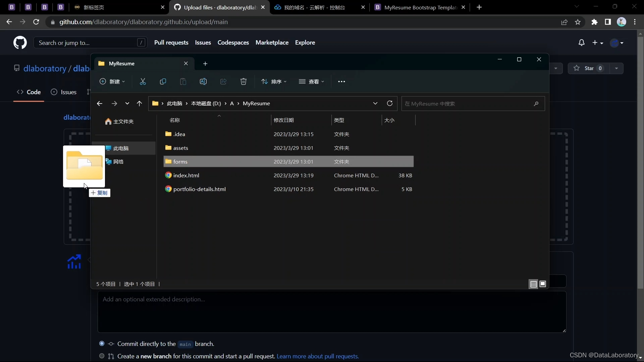Select the .idea folder

[288, 134]
